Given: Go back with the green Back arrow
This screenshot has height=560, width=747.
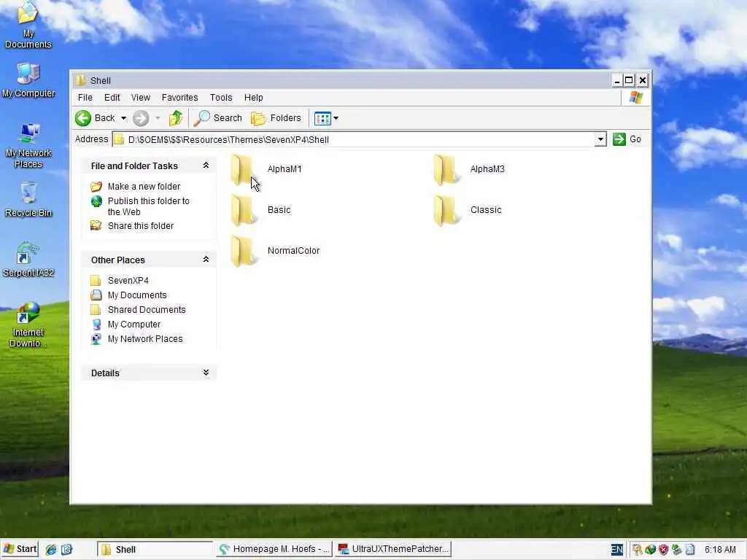Looking at the screenshot, I should tap(83, 118).
